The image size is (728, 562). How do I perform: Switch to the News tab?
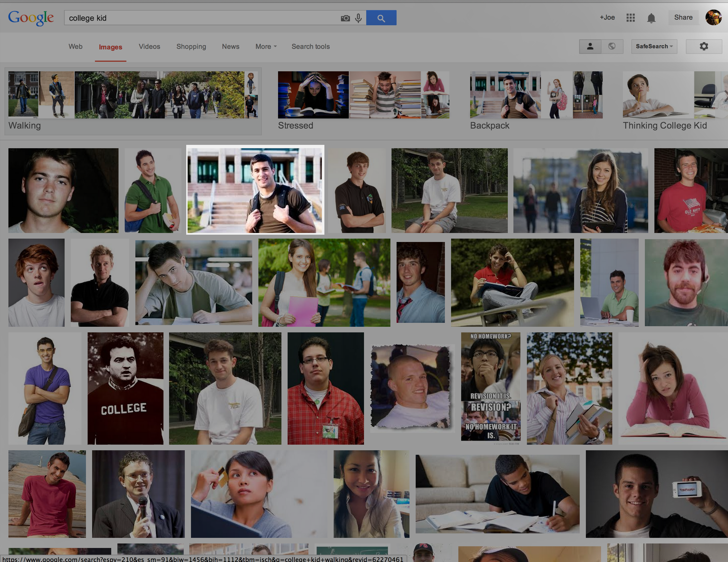(x=230, y=47)
